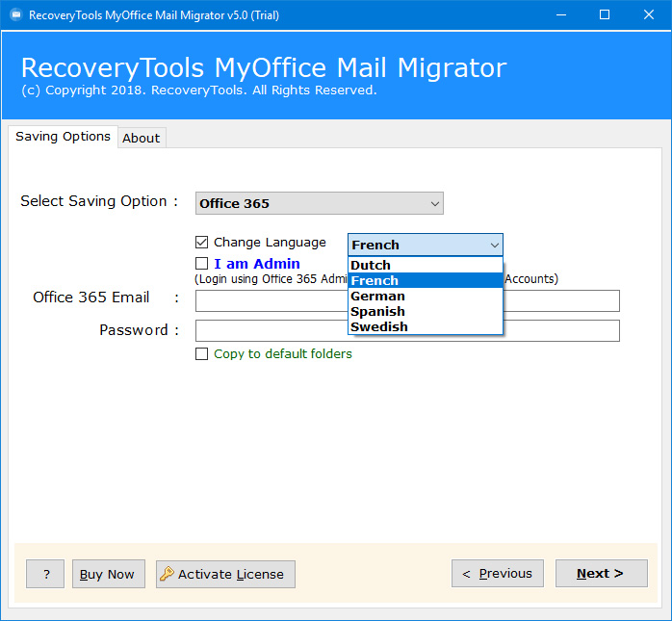Click the Change Language label
This screenshot has height=621, width=672.
tap(270, 243)
